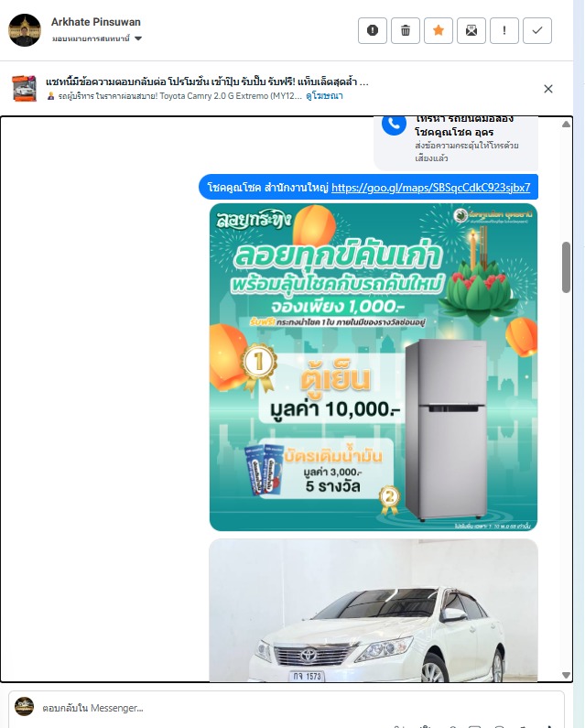585x728 pixels.
Task: Mark conversation as spam with octagon icon
Action: click(x=373, y=30)
